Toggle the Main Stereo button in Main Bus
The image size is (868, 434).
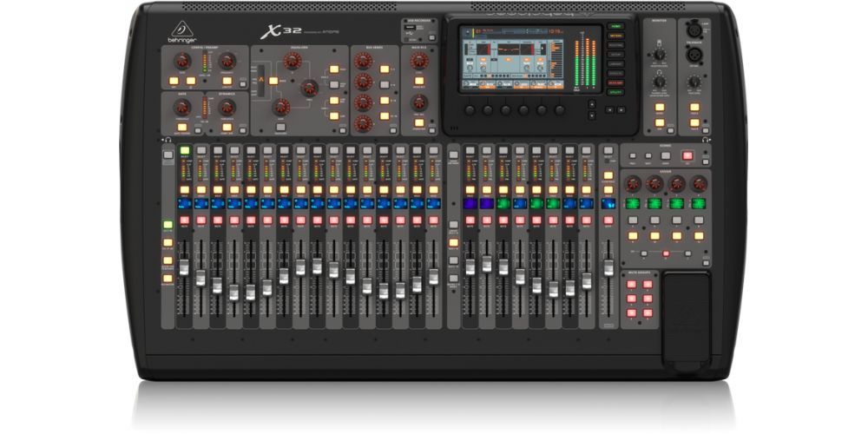tap(419, 123)
